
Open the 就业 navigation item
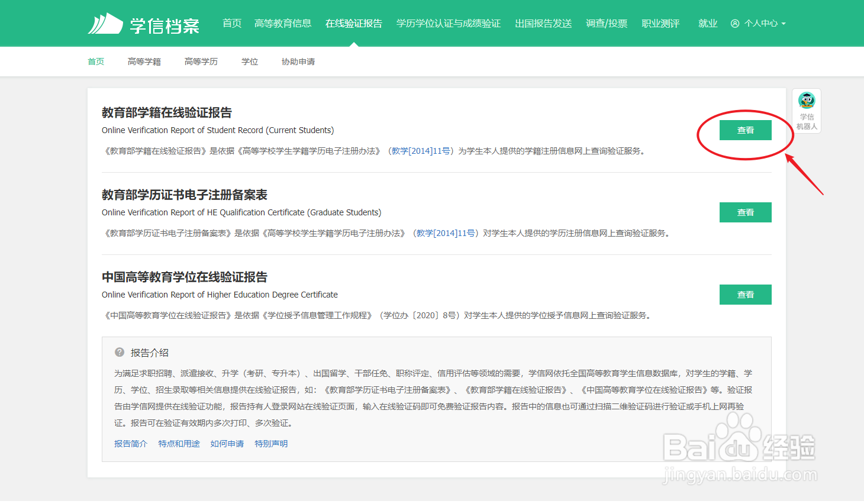pos(708,23)
